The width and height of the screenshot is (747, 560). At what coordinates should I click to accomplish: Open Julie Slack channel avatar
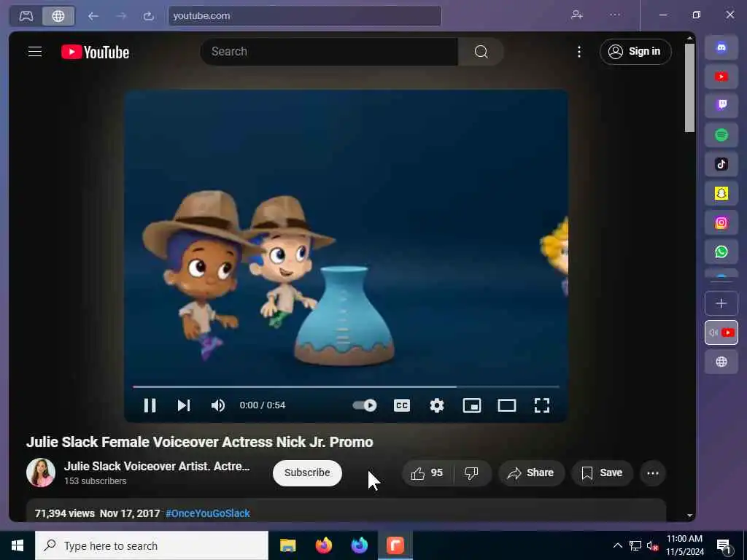pyautogui.click(x=41, y=472)
